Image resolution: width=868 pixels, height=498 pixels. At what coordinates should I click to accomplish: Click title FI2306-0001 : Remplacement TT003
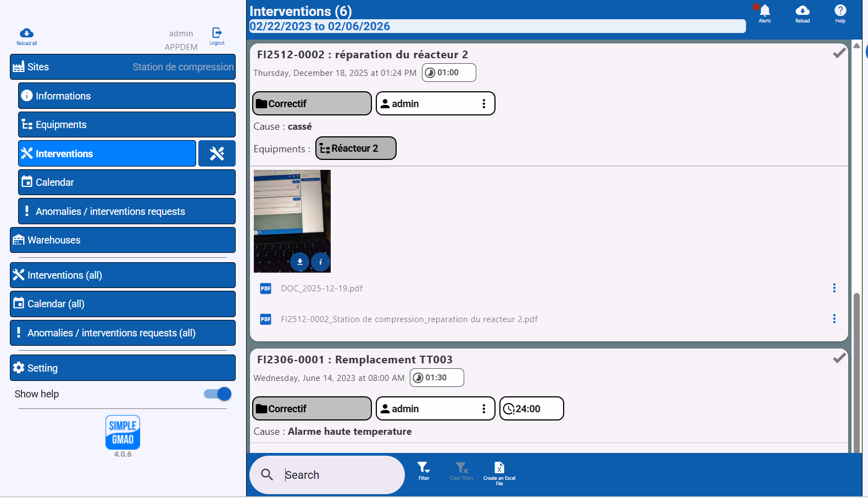(355, 359)
